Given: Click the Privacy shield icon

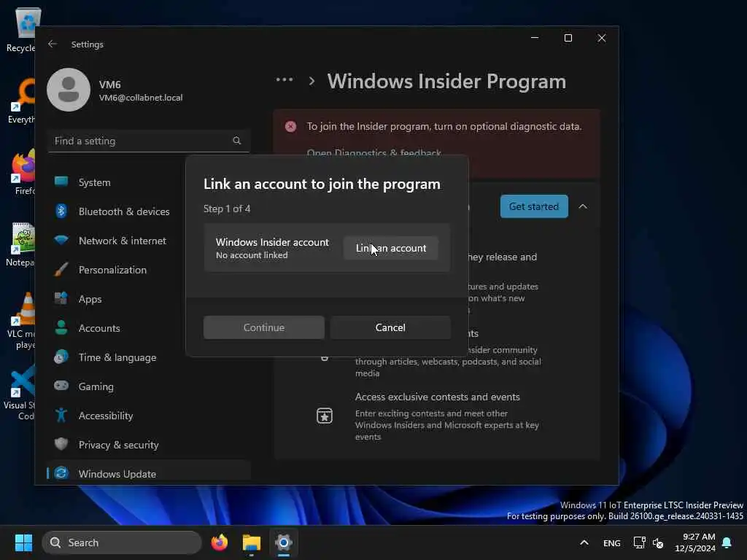Looking at the screenshot, I should (x=61, y=444).
